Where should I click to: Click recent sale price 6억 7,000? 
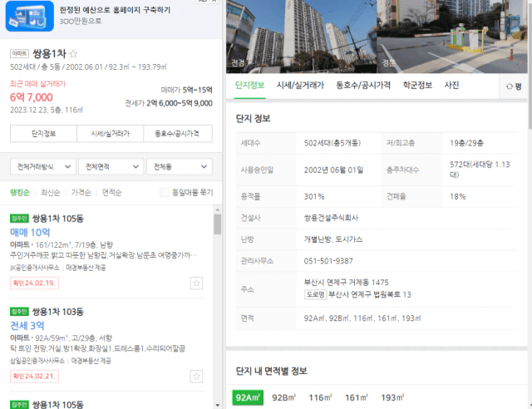coord(32,97)
